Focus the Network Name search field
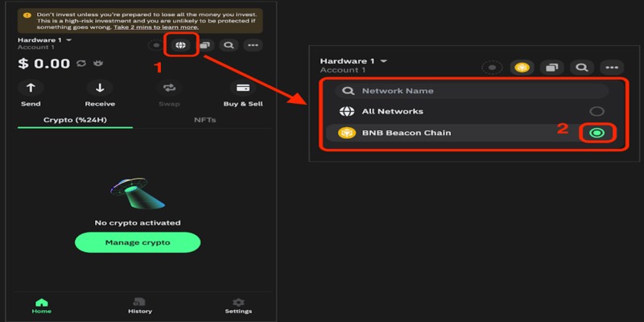The image size is (644, 322). (x=472, y=91)
